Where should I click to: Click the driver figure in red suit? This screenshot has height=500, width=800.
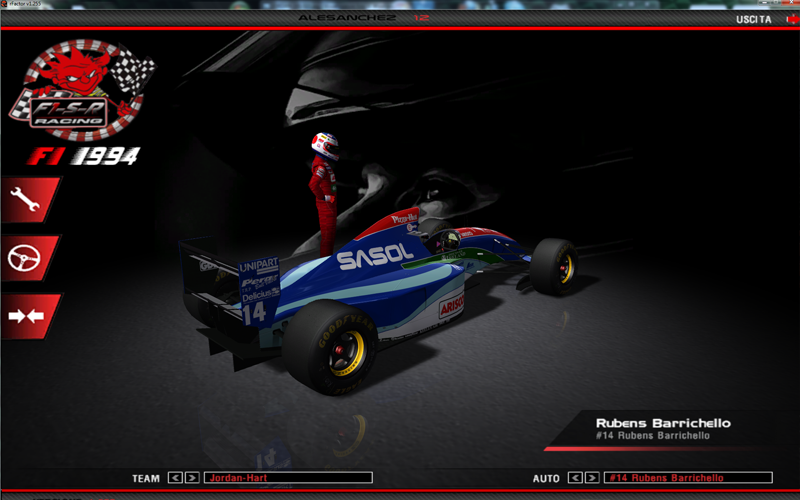(x=325, y=190)
